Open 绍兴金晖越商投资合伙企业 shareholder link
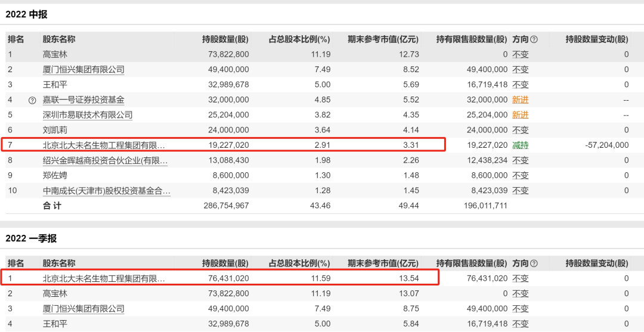644x332 pixels. tap(105, 160)
